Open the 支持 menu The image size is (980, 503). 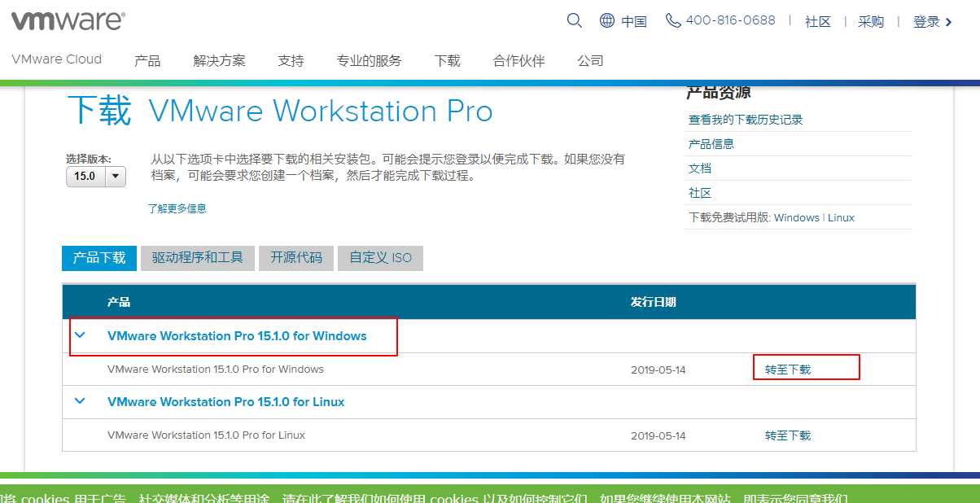pyautogui.click(x=291, y=61)
